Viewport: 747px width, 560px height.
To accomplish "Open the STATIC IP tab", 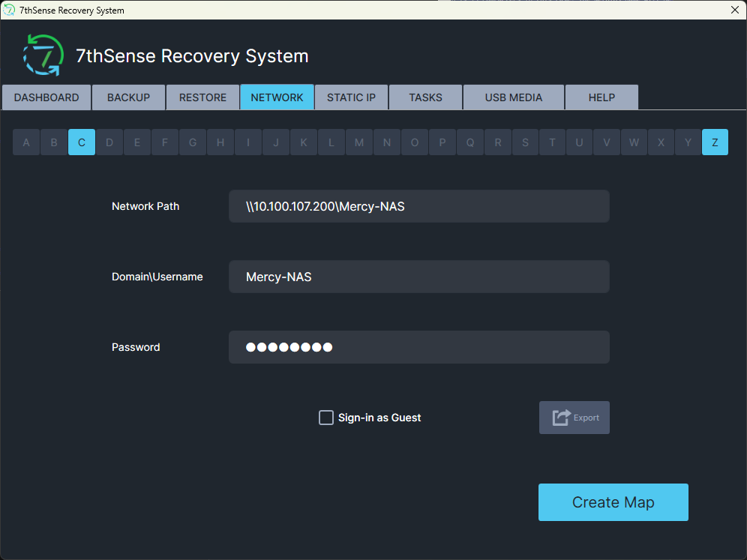I will point(352,97).
